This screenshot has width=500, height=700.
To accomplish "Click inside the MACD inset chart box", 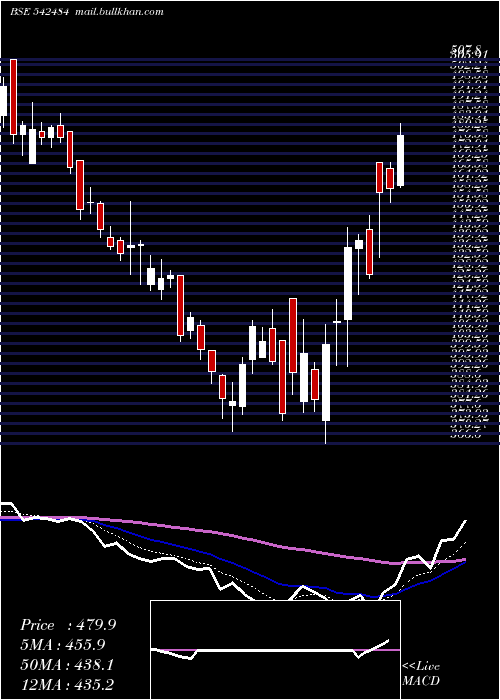I will (275, 650).
